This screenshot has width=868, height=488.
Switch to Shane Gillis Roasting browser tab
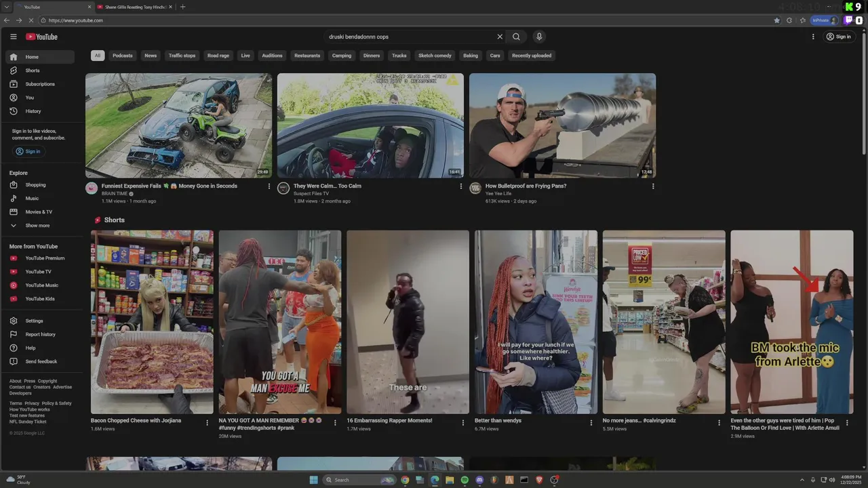click(x=135, y=7)
